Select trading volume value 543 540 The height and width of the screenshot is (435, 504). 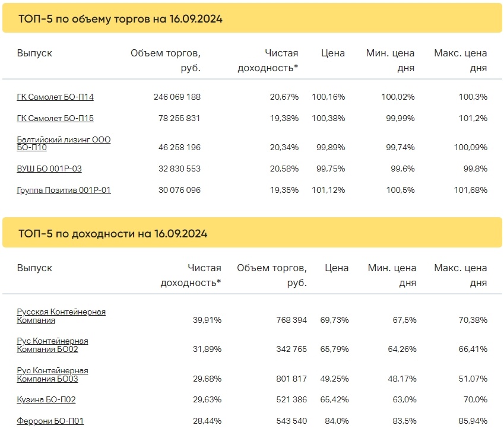coord(291,421)
